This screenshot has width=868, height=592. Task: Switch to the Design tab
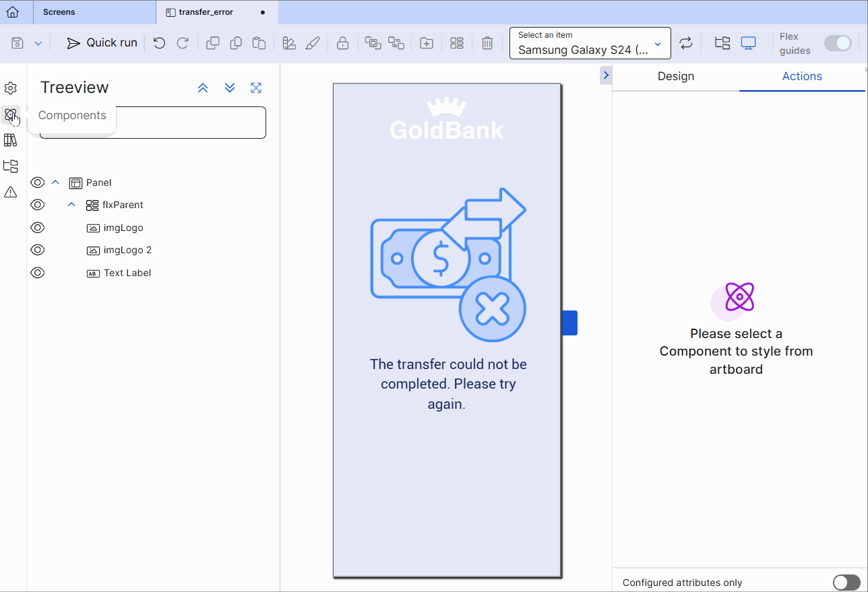coord(675,76)
